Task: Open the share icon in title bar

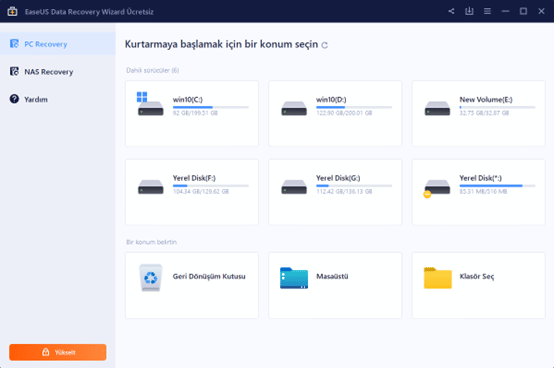Action: (451, 11)
